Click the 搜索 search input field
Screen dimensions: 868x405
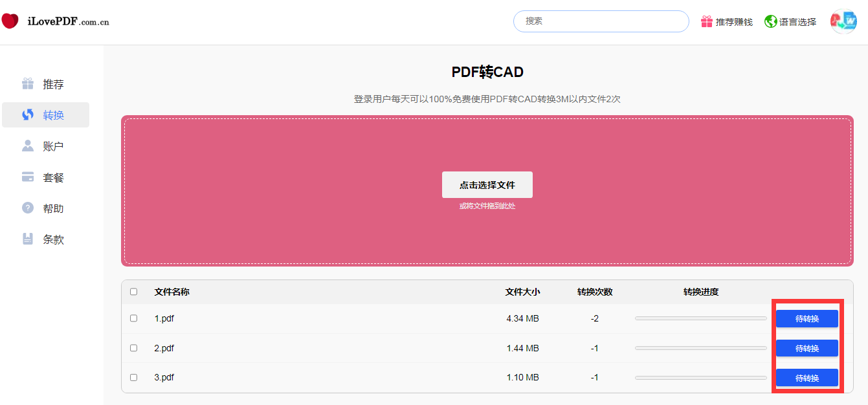(x=601, y=21)
